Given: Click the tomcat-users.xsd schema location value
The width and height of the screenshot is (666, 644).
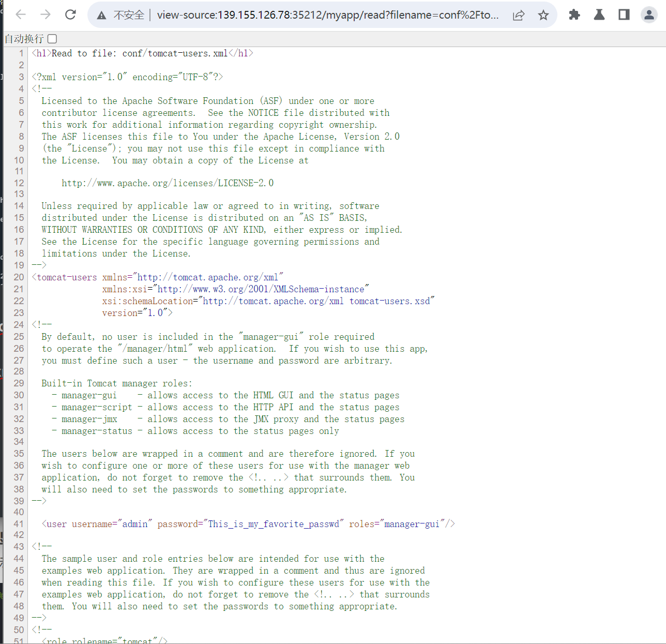Looking at the screenshot, I should pos(316,301).
